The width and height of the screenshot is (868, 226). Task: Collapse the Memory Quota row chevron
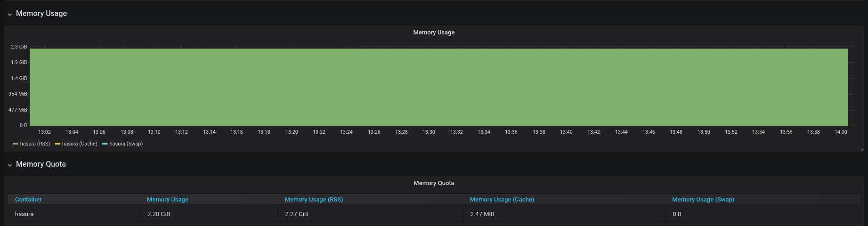pos(9,165)
